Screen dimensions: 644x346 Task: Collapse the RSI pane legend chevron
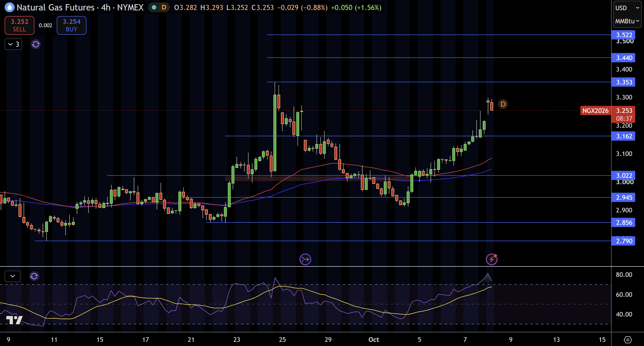12,276
